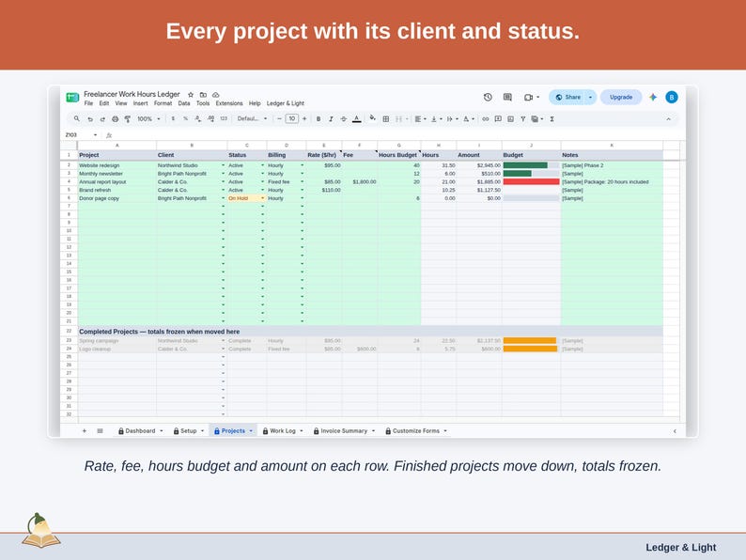Increase font size with plus button
Screen dimensions: 746x560
(x=304, y=119)
